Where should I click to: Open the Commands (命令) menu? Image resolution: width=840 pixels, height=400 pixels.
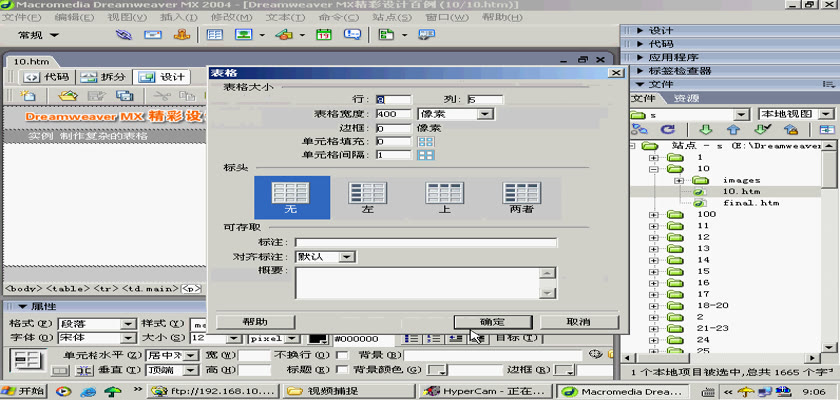(339, 17)
